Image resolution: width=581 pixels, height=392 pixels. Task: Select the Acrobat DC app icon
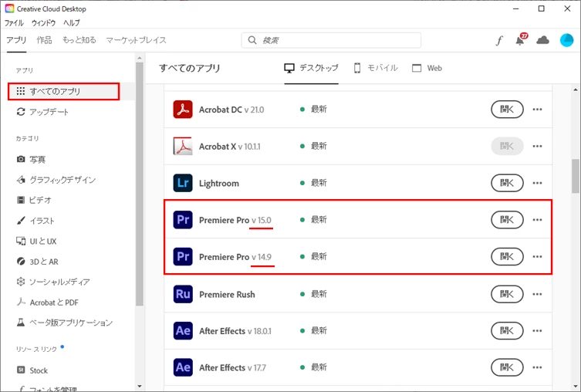click(x=183, y=110)
